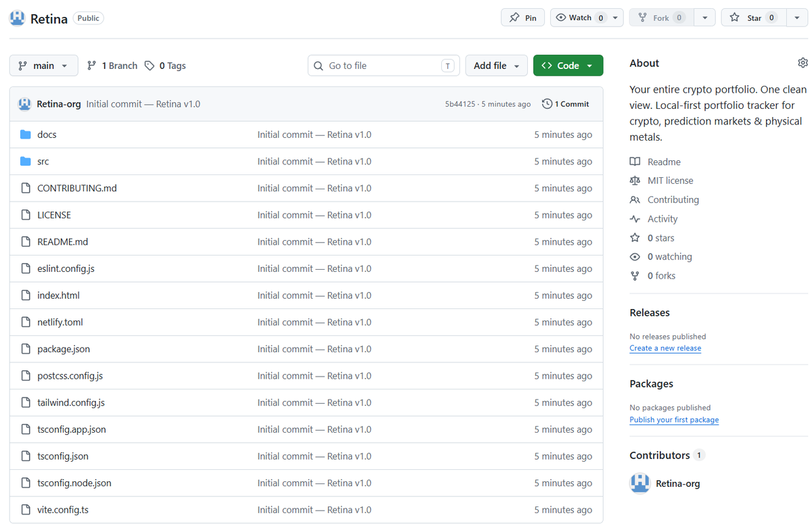Click the file icon beside LICENSE
Image resolution: width=812 pixels, height=524 pixels.
tap(26, 215)
